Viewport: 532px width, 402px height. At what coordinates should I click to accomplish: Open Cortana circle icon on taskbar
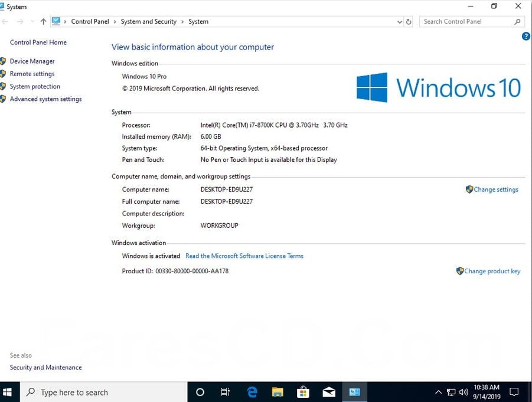tap(200, 392)
